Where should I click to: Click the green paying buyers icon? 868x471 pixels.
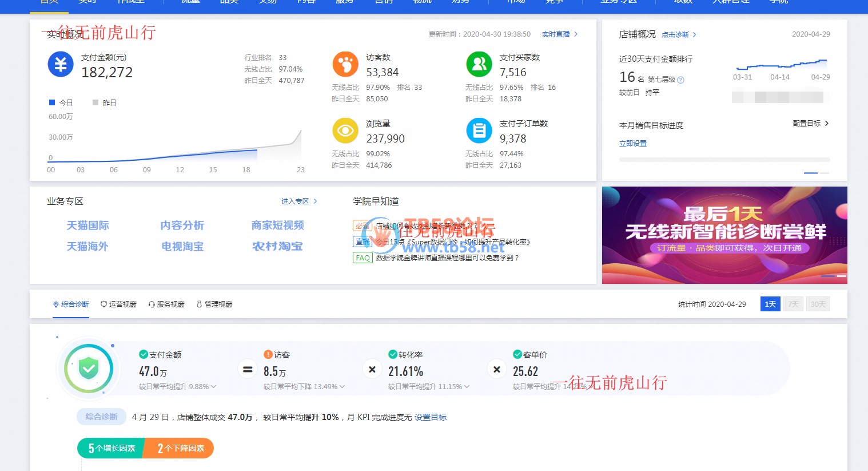tap(479, 64)
